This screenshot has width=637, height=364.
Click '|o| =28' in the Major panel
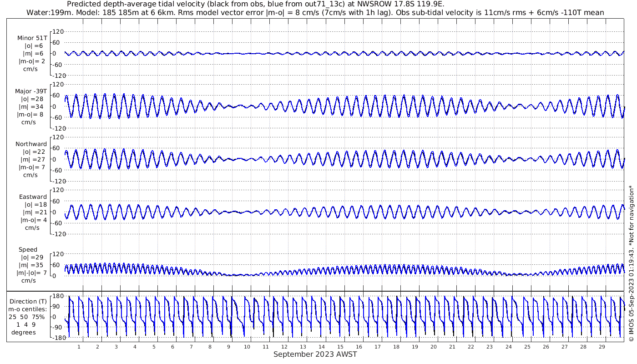32,99
